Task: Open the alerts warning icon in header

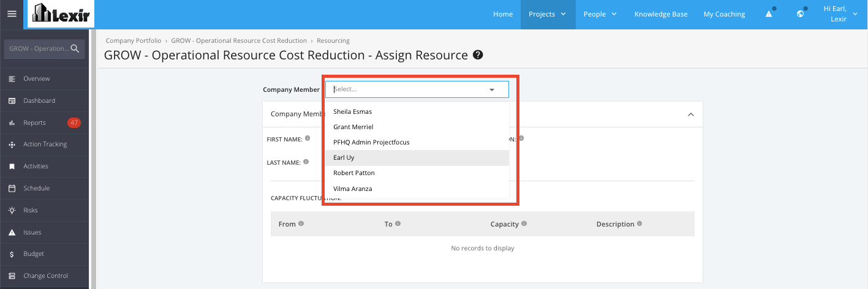Action: [x=769, y=14]
